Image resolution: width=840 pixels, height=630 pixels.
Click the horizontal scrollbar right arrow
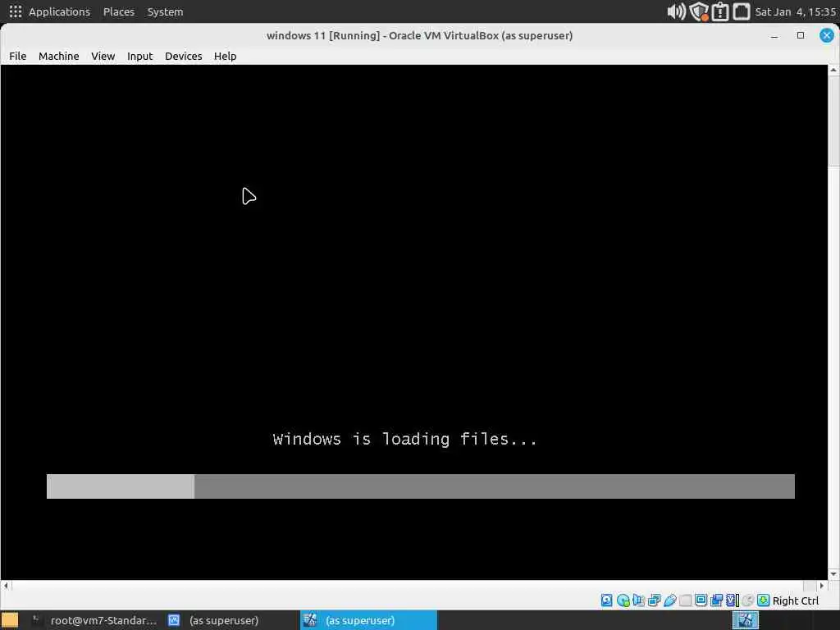click(x=822, y=586)
